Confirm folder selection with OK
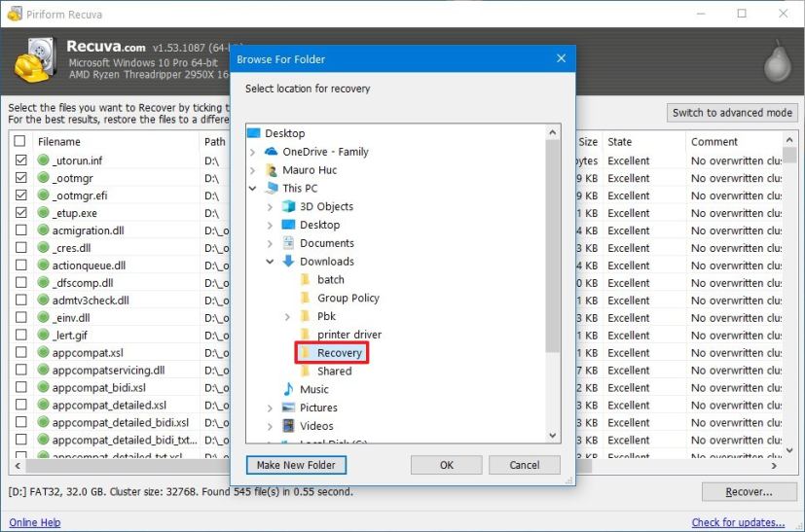 (446, 465)
